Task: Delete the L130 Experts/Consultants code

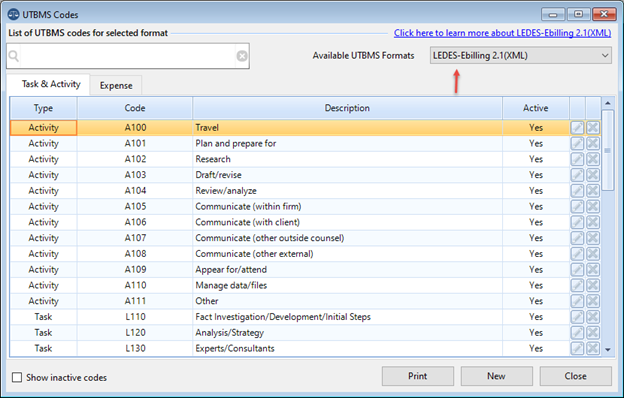Action: (x=593, y=348)
